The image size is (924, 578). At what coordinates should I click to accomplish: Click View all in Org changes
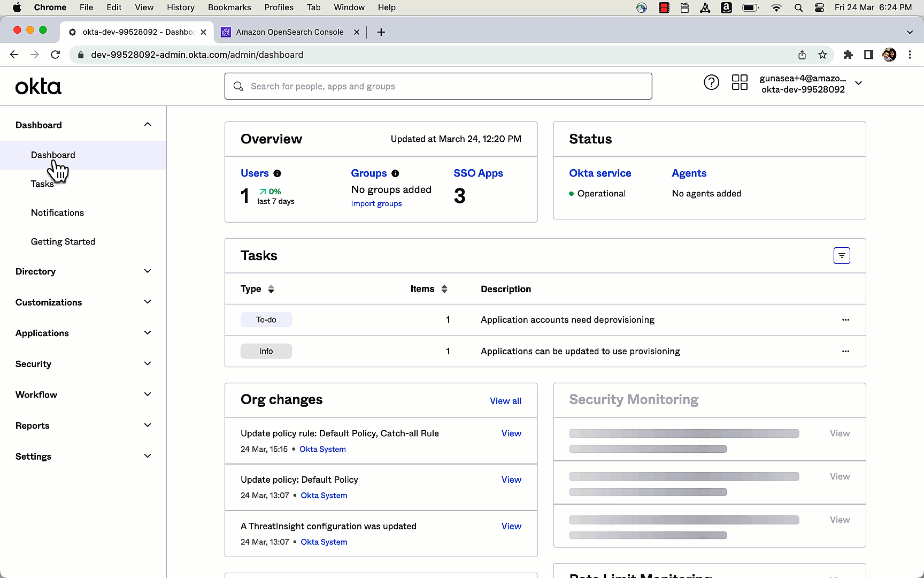(506, 401)
